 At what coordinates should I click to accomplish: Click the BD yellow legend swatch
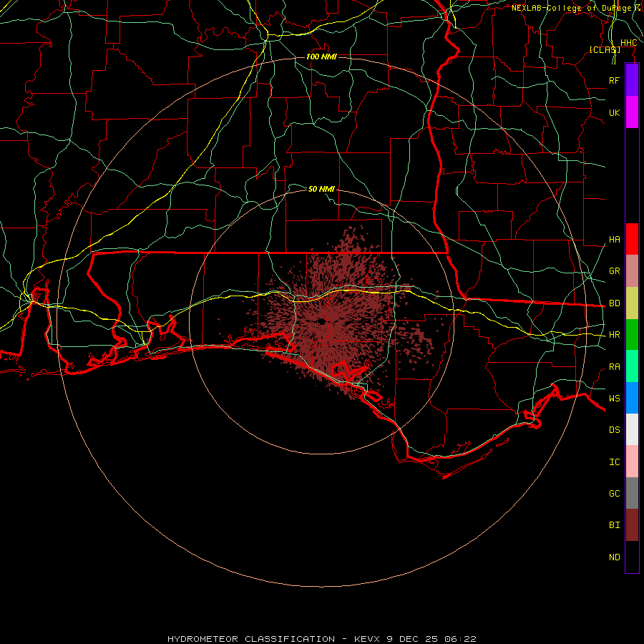click(x=632, y=303)
